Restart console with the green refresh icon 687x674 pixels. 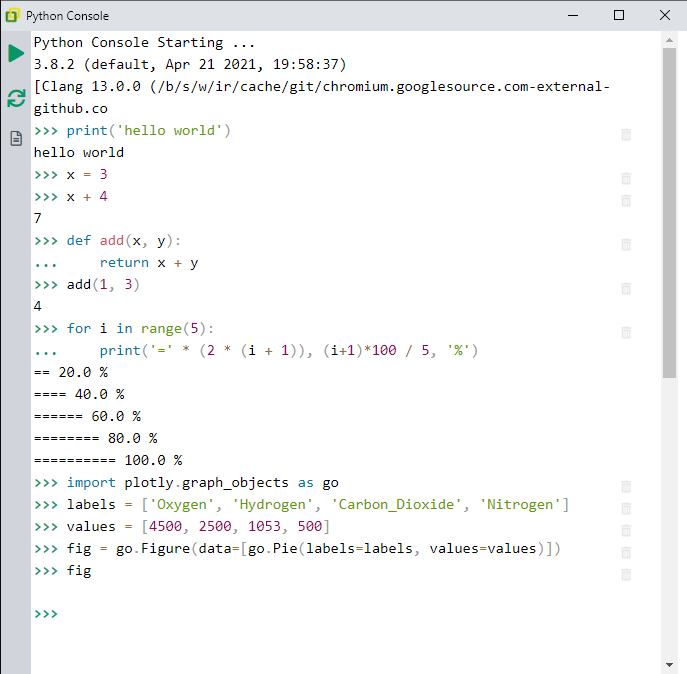point(16,98)
